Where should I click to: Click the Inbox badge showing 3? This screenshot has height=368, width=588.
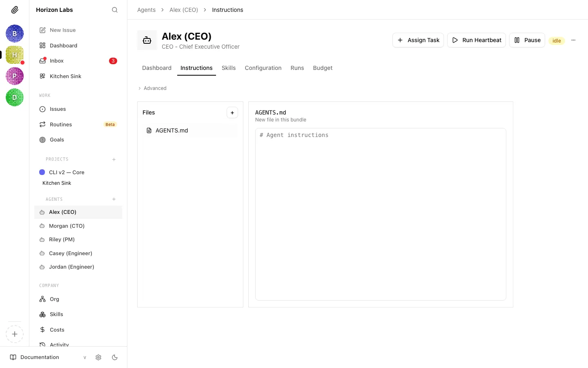(x=113, y=61)
